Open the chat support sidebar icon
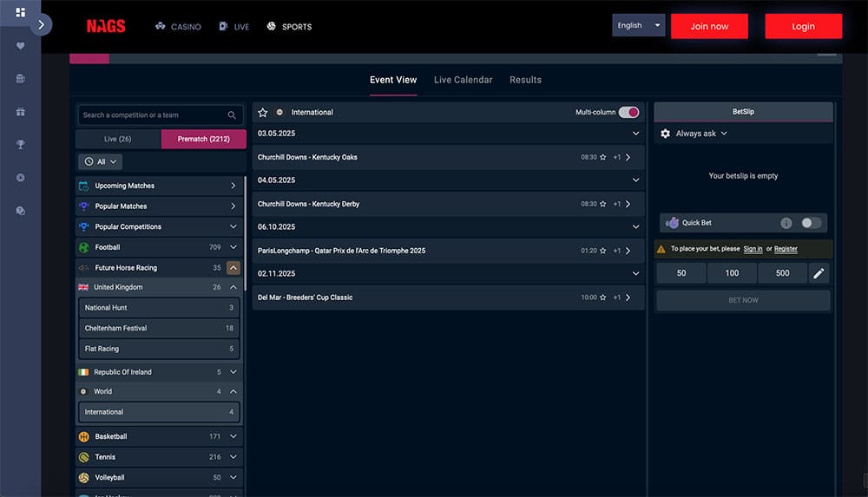 pos(21,211)
